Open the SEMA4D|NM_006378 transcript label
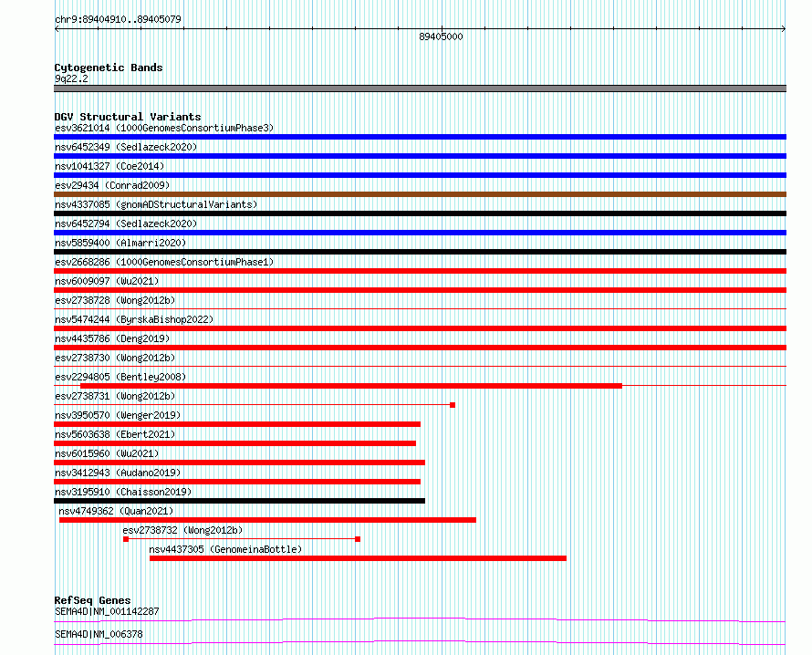 (99, 634)
